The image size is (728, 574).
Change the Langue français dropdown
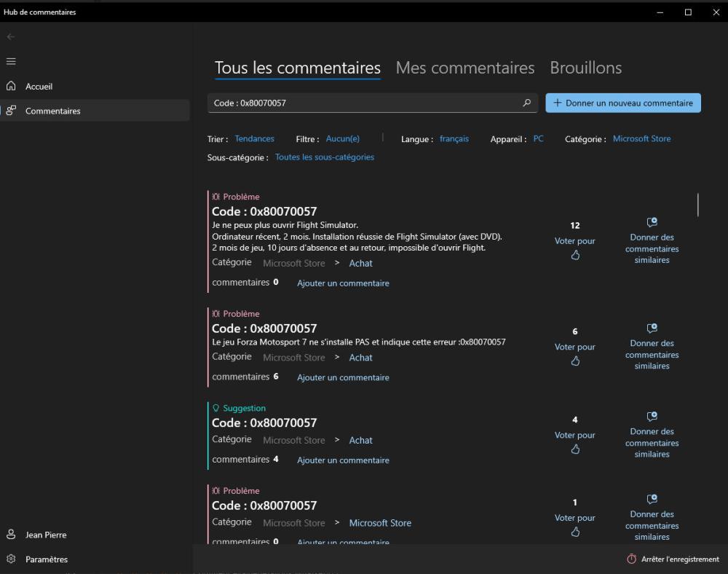[454, 138]
